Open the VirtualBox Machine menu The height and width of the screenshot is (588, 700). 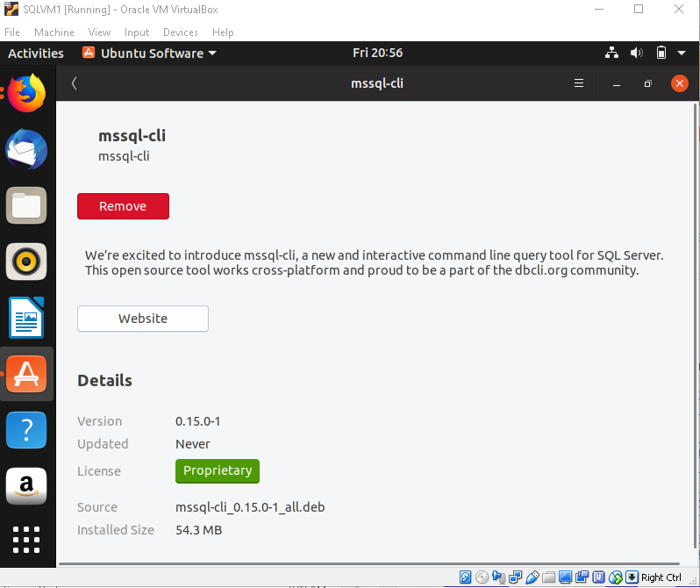point(54,32)
